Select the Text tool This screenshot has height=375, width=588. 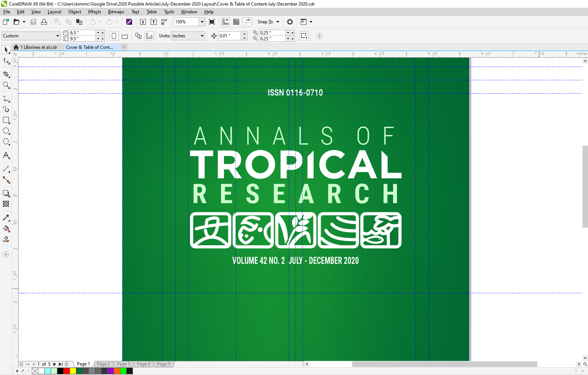(6, 155)
